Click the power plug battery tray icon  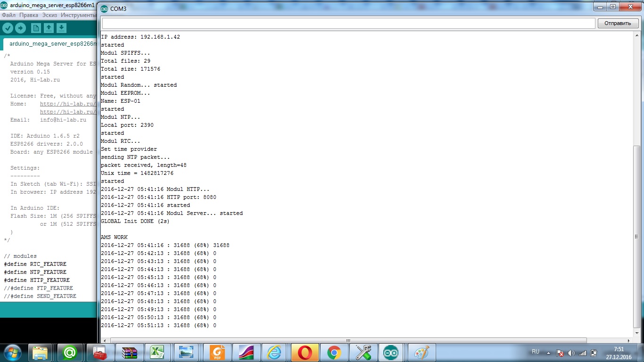click(594, 353)
